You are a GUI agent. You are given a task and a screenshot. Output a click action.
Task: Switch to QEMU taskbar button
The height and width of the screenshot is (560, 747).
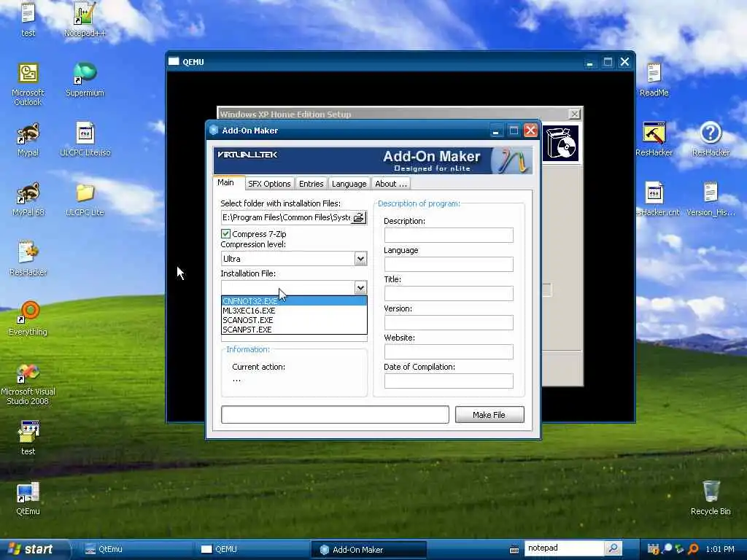(x=252, y=549)
